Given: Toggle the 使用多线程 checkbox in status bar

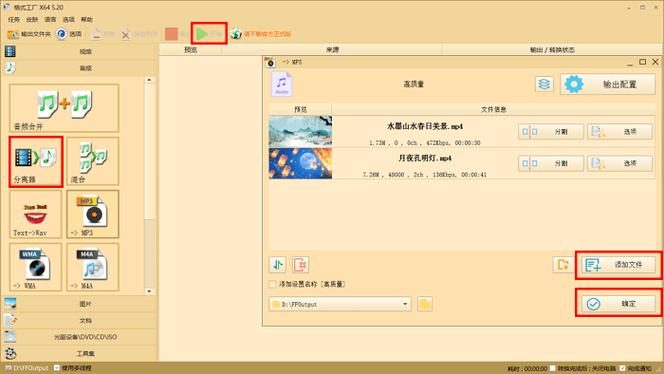Looking at the screenshot, I should pyautogui.click(x=57, y=368).
